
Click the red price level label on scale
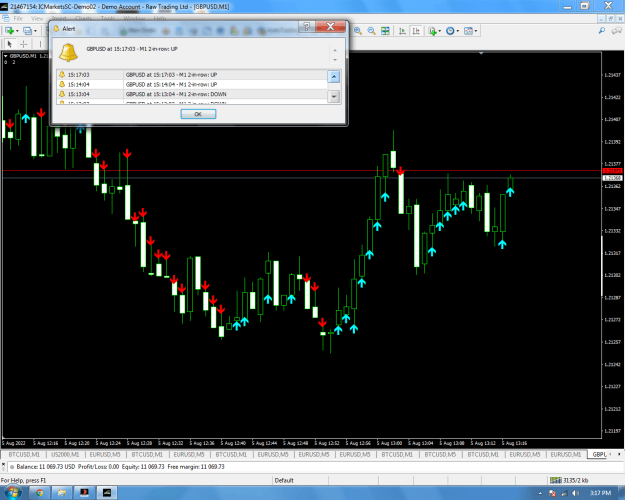(613, 171)
